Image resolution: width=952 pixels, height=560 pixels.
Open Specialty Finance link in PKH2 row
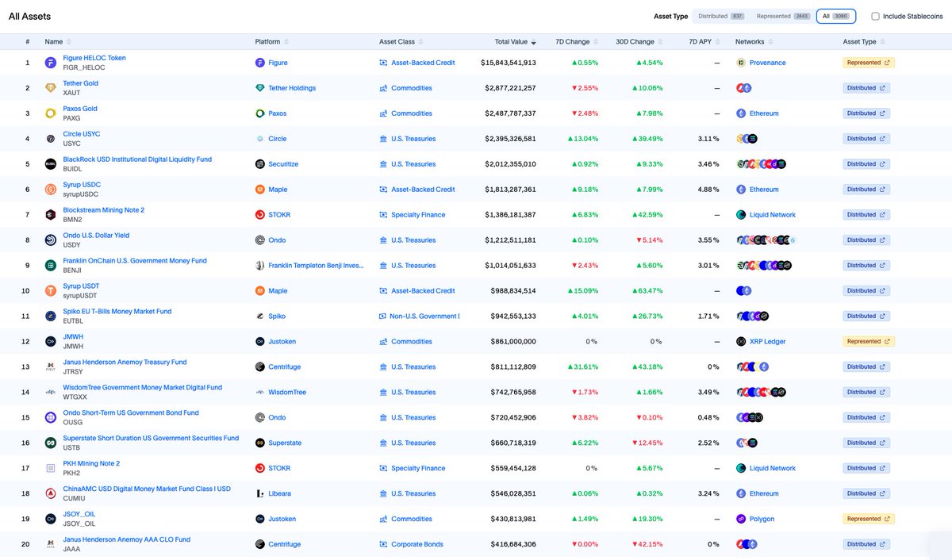(418, 468)
